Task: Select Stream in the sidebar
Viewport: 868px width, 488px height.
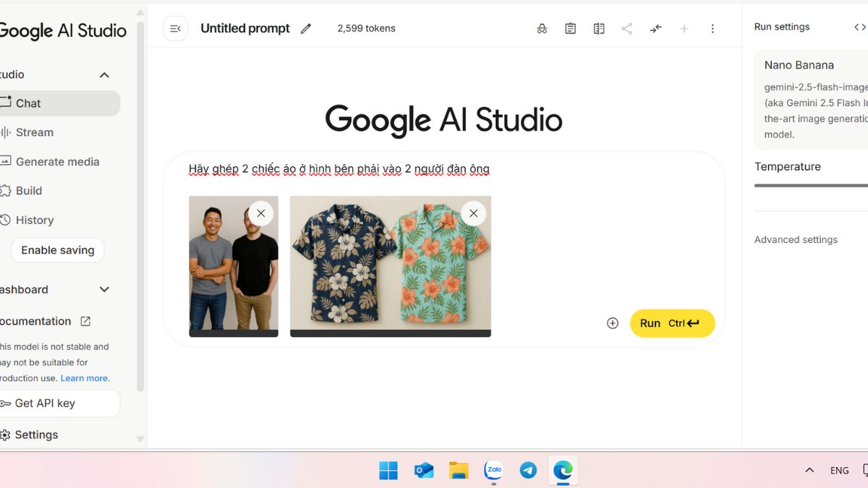Action: point(59,132)
